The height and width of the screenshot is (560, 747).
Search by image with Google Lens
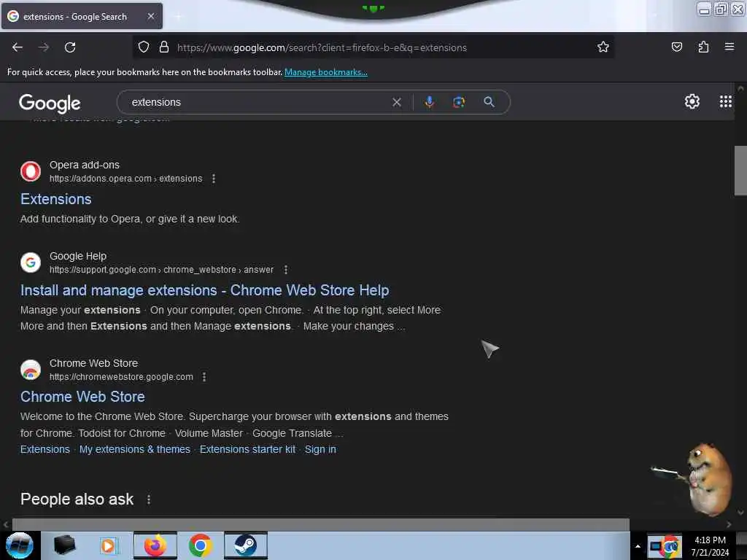point(459,102)
